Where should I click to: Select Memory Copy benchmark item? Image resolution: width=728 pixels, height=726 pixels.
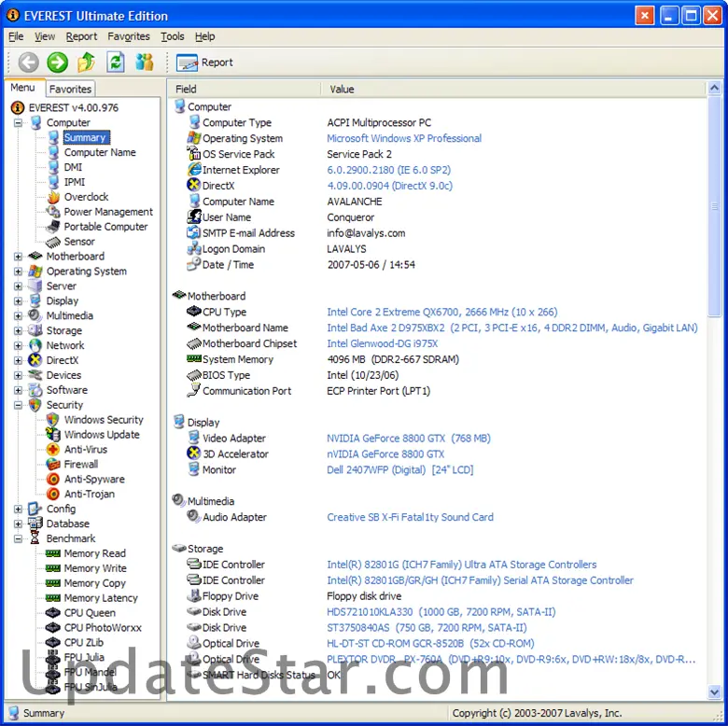tap(94, 583)
